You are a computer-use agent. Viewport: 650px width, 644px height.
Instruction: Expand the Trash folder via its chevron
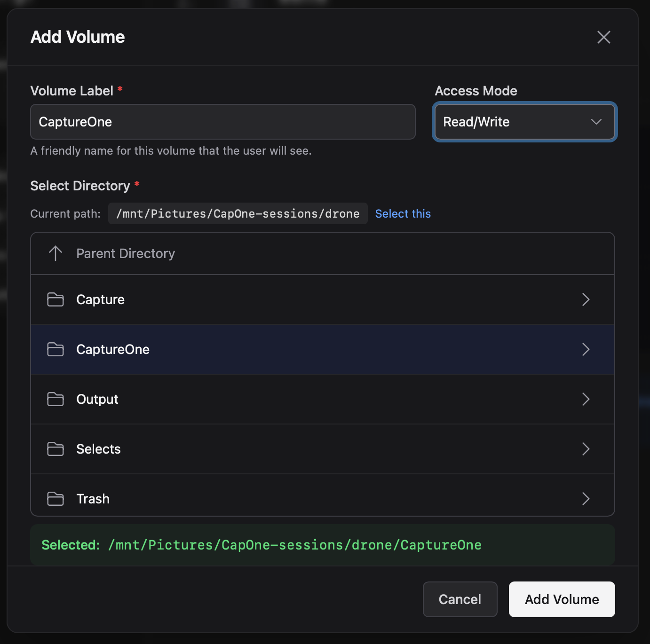[586, 499]
